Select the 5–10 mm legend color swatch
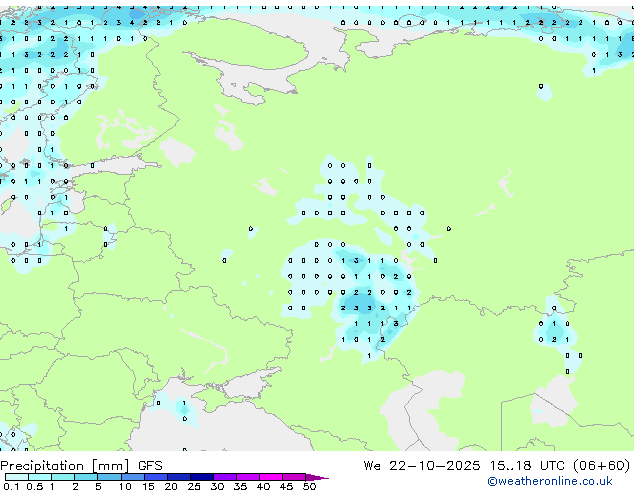The image size is (634, 490). tap(109, 477)
